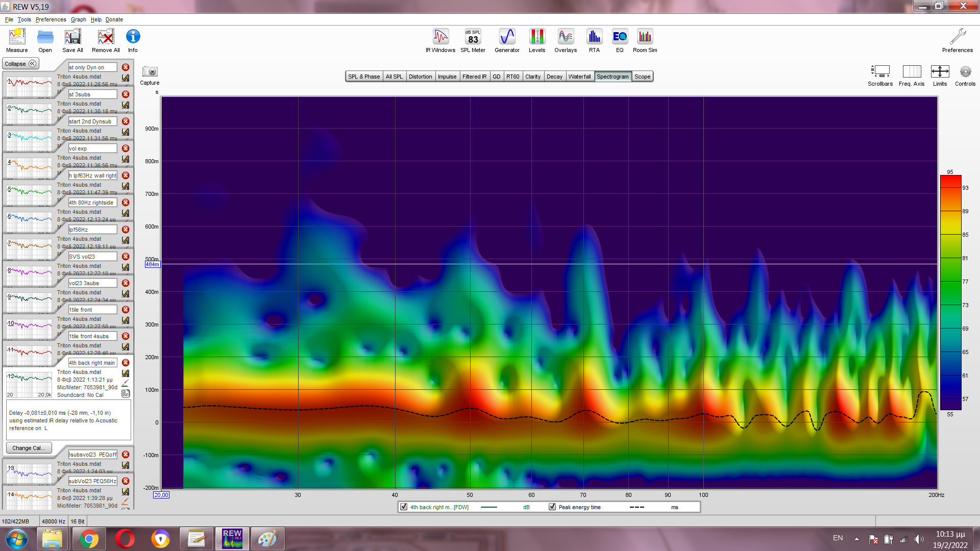The image size is (980, 551).
Task: Collapse the measurements panel
Action: tap(20, 64)
